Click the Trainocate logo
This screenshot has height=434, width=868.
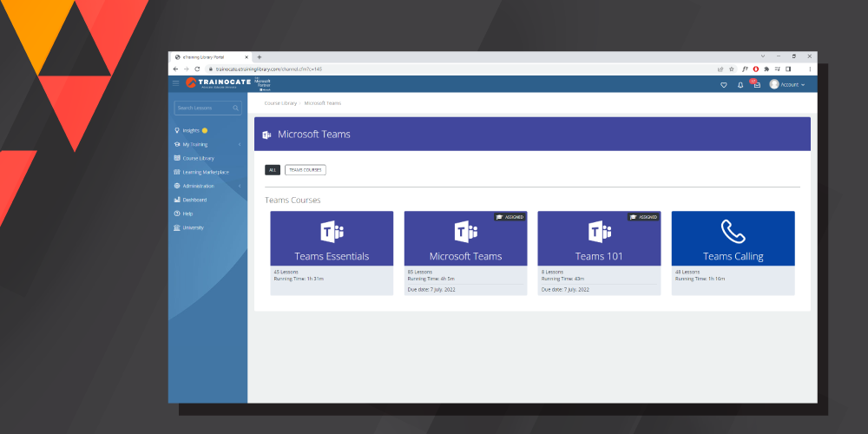click(218, 82)
